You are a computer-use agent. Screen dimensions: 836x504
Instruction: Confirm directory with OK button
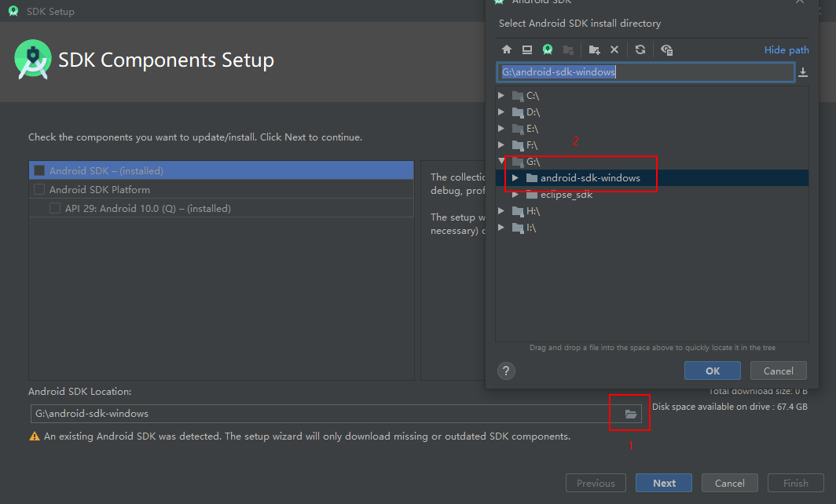coord(713,371)
